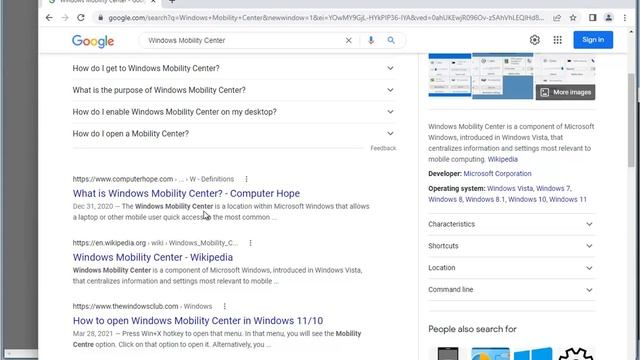Click the Windows 10 link
Screen dimensions: 640x360
click(527, 200)
